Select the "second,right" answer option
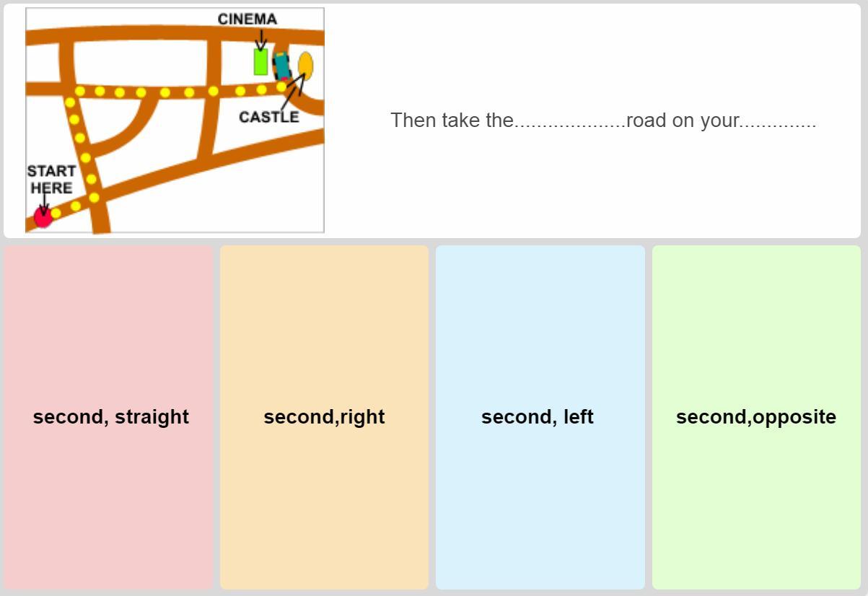 pyautogui.click(x=324, y=417)
